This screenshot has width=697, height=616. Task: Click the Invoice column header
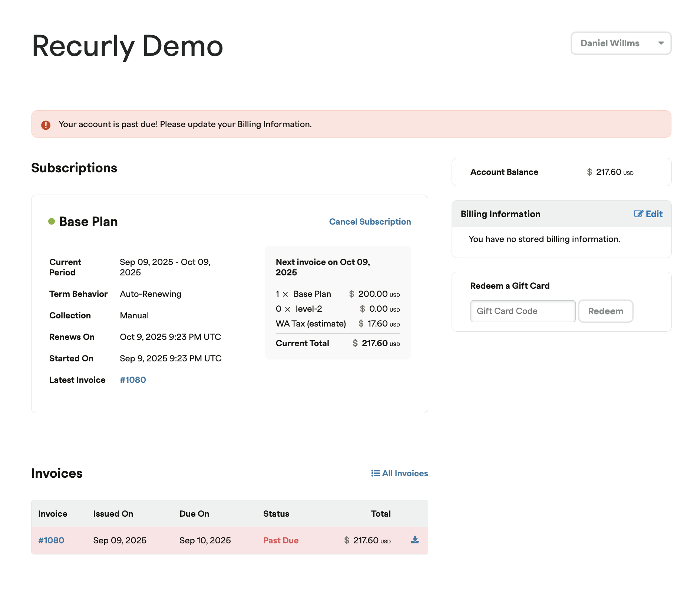(53, 514)
